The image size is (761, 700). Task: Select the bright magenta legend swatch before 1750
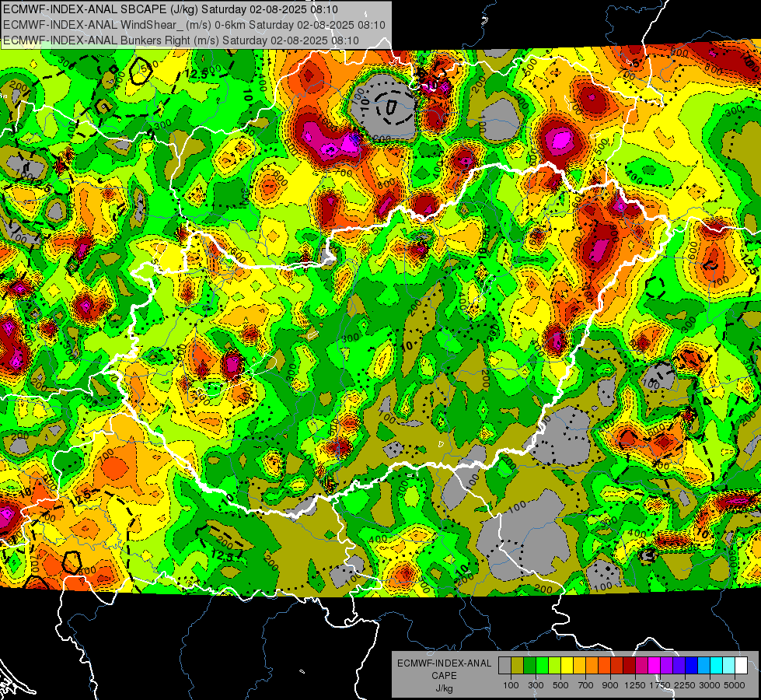click(655, 666)
